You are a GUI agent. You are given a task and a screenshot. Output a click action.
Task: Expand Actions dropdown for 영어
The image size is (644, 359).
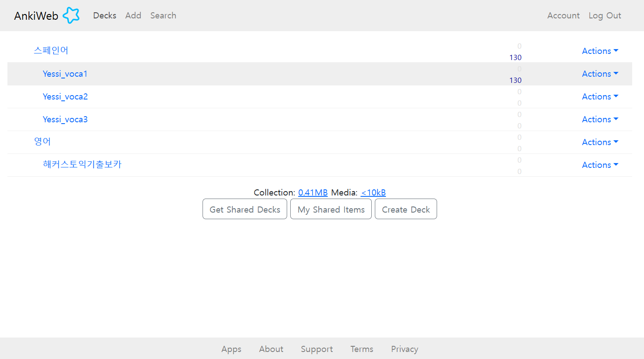tap(600, 142)
